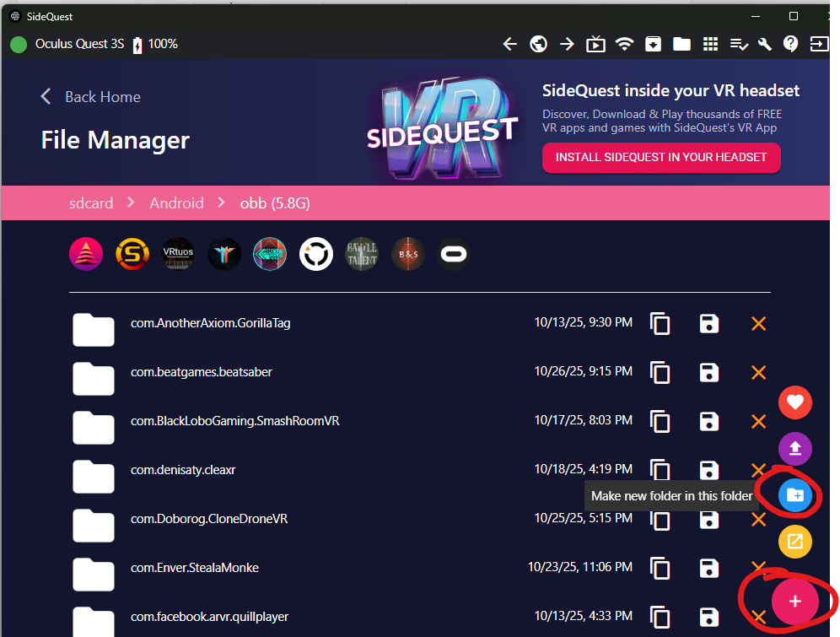Show installed apps grid icon
Viewport: 840px width, 637px height.
pos(710,44)
